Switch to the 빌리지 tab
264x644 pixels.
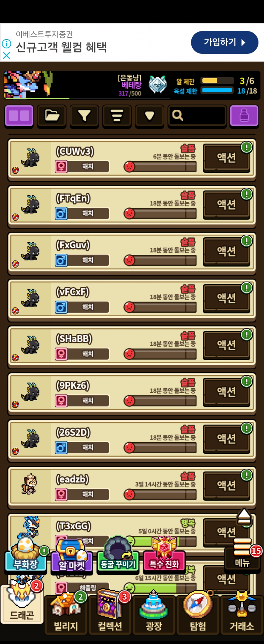(66, 614)
